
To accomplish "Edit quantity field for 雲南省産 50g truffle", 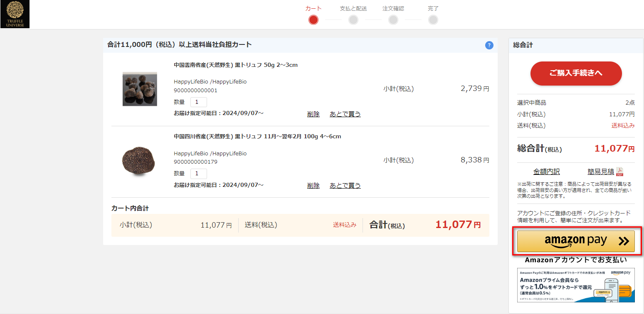I will [x=199, y=102].
